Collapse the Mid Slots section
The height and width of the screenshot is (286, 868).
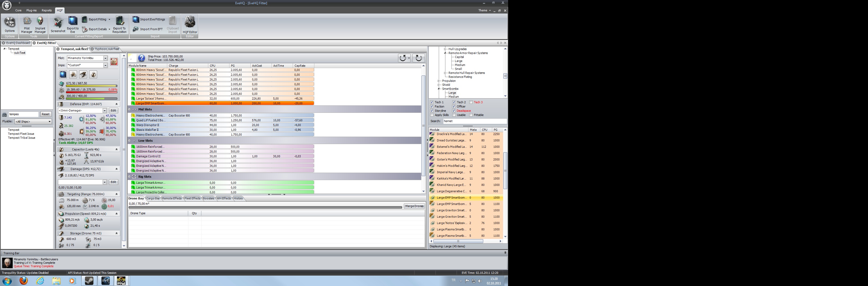pos(129,109)
